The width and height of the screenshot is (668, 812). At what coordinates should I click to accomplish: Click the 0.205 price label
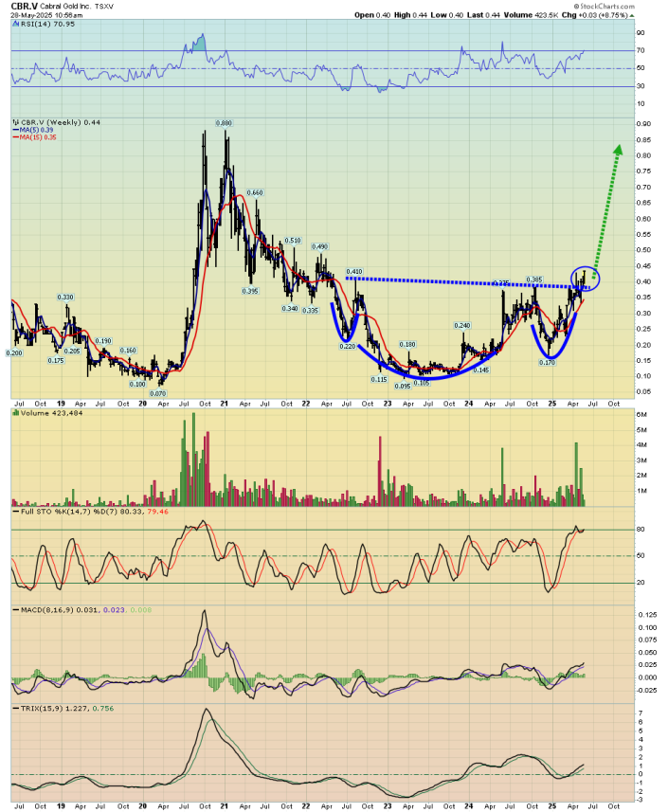pos(72,351)
